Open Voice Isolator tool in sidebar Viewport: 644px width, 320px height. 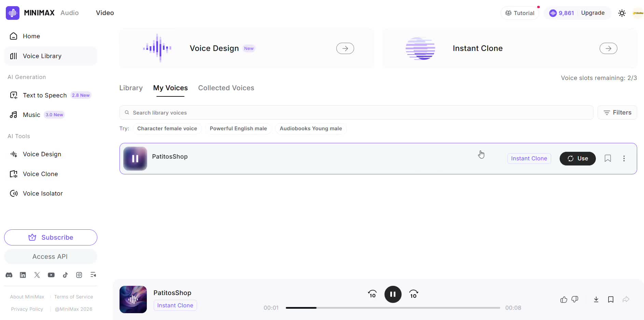tap(51, 194)
